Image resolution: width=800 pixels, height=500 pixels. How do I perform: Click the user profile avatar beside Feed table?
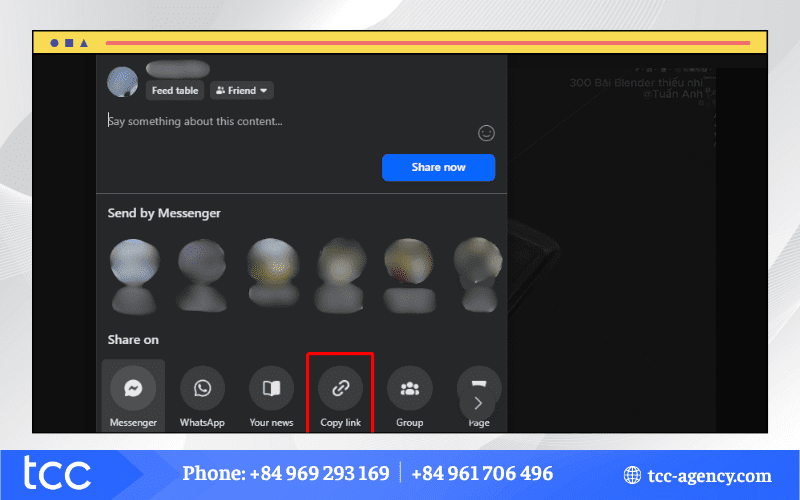pos(122,82)
